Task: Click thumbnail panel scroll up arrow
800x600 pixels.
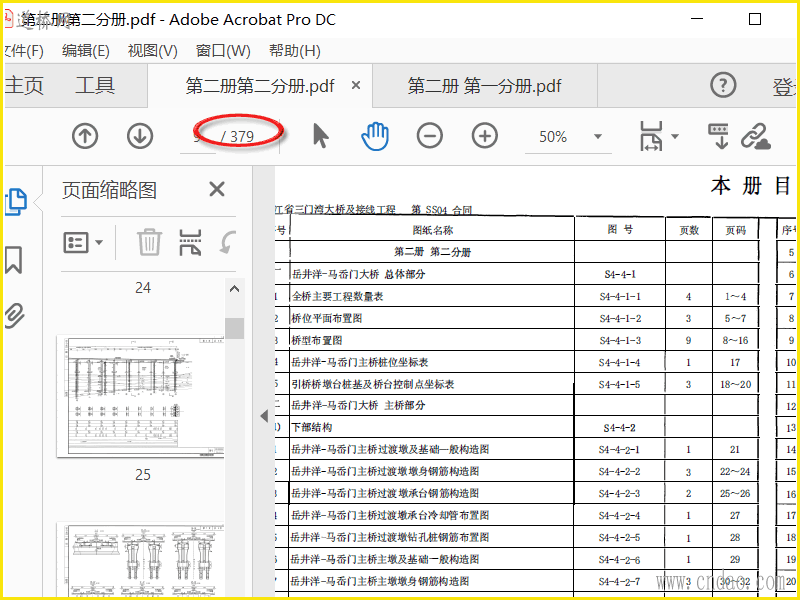Action: pos(235,289)
